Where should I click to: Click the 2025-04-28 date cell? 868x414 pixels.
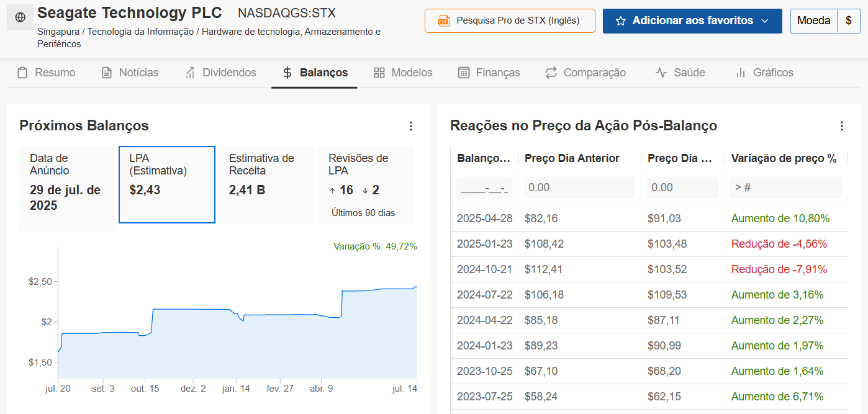(x=485, y=218)
